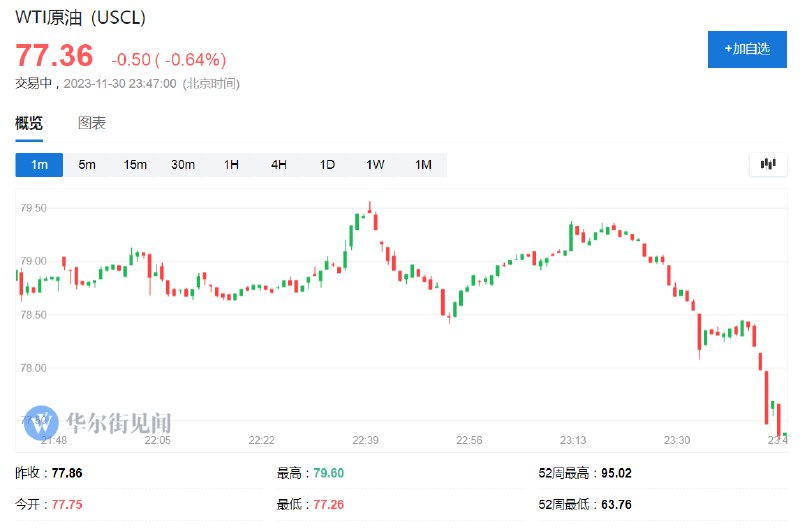
Task: Click the 22:05 time axis label
Action: [158, 440]
